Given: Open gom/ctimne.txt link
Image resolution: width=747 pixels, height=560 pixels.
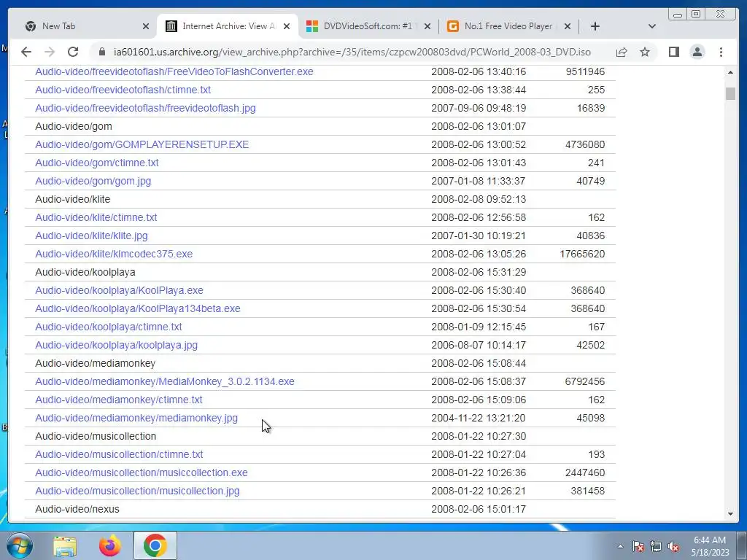Looking at the screenshot, I should pyautogui.click(x=97, y=163).
